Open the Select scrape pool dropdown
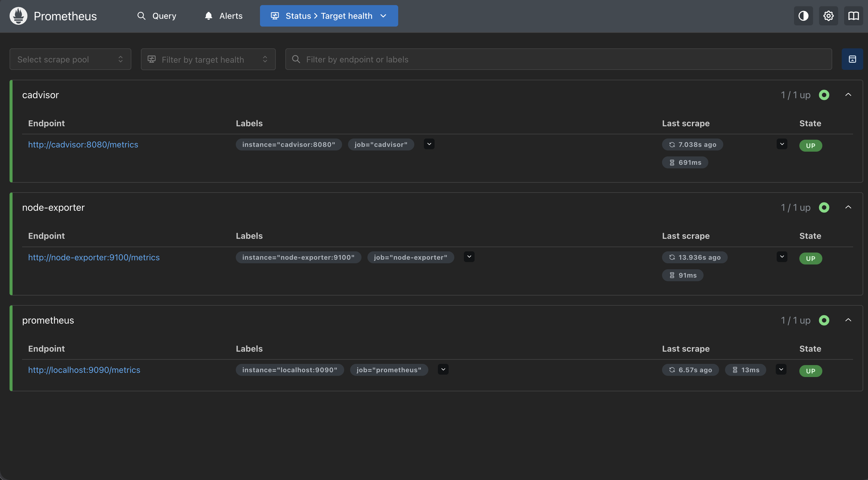868x480 pixels. (x=70, y=59)
